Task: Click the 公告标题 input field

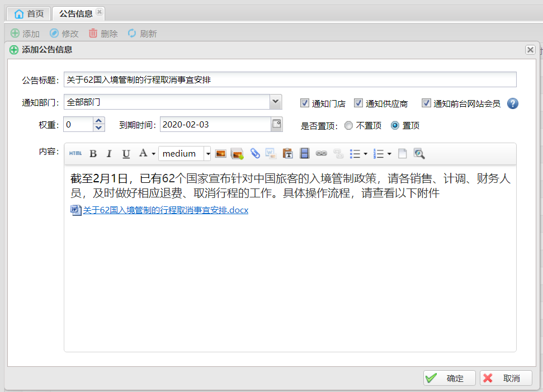Action: coord(290,79)
